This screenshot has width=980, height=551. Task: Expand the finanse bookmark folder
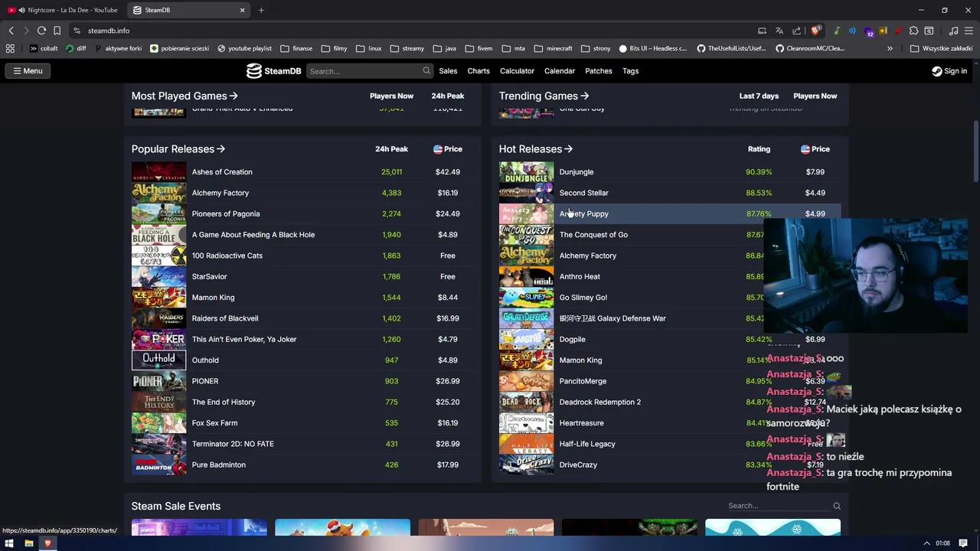click(x=296, y=48)
